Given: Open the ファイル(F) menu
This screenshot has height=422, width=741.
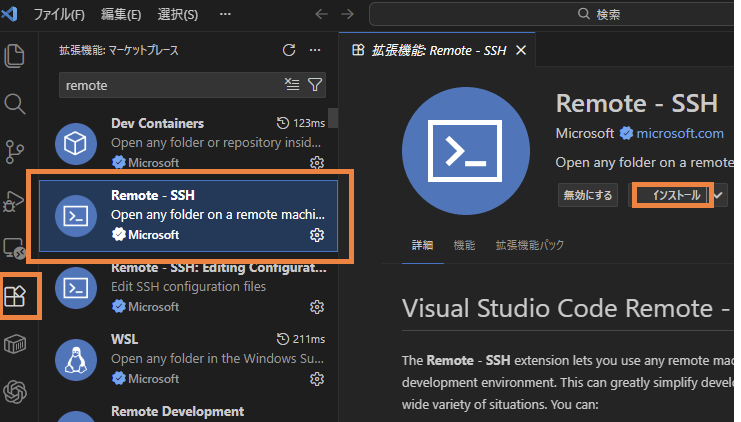Looking at the screenshot, I should (x=59, y=14).
